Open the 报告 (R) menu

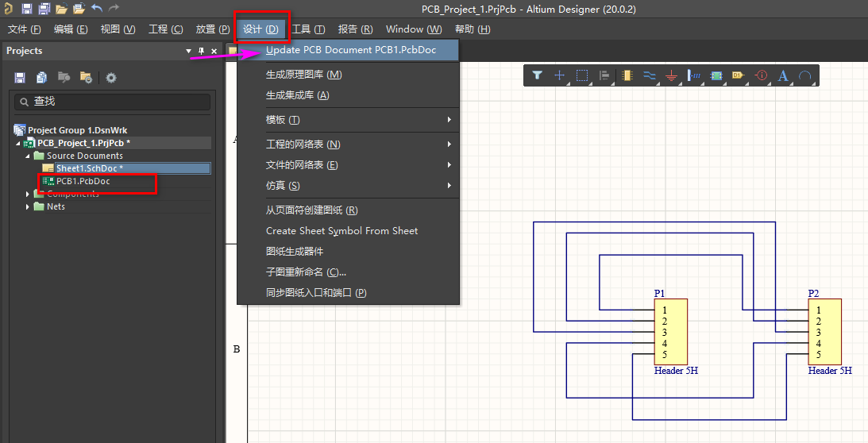coord(356,29)
